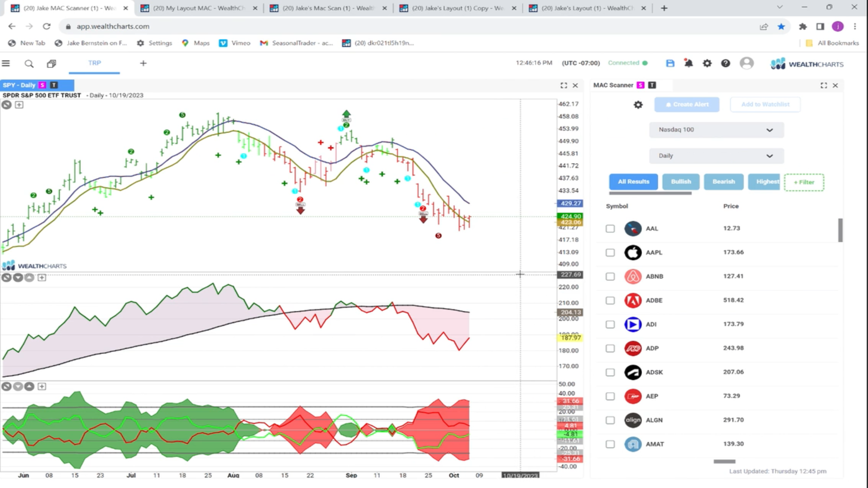Reload the browser page
The height and width of the screenshot is (488, 868).
(x=47, y=26)
